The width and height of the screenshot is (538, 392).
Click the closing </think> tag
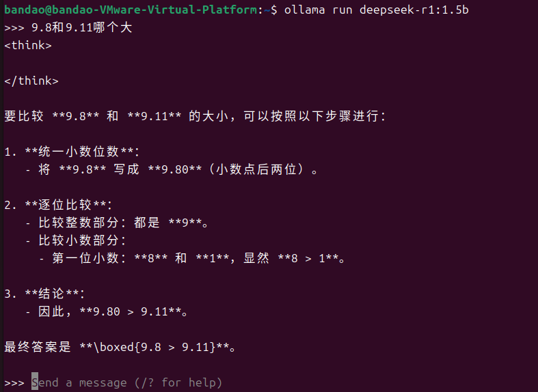[31, 81]
